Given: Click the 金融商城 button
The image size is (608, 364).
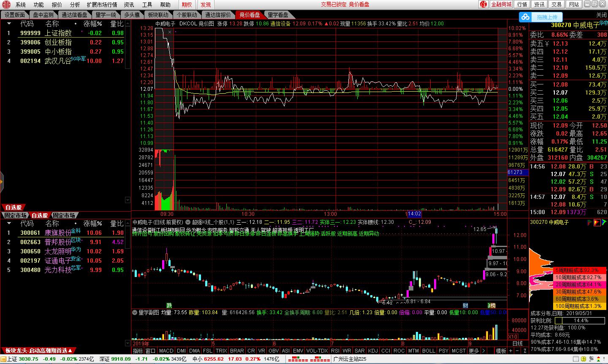Looking at the screenshot, I should (501, 4).
